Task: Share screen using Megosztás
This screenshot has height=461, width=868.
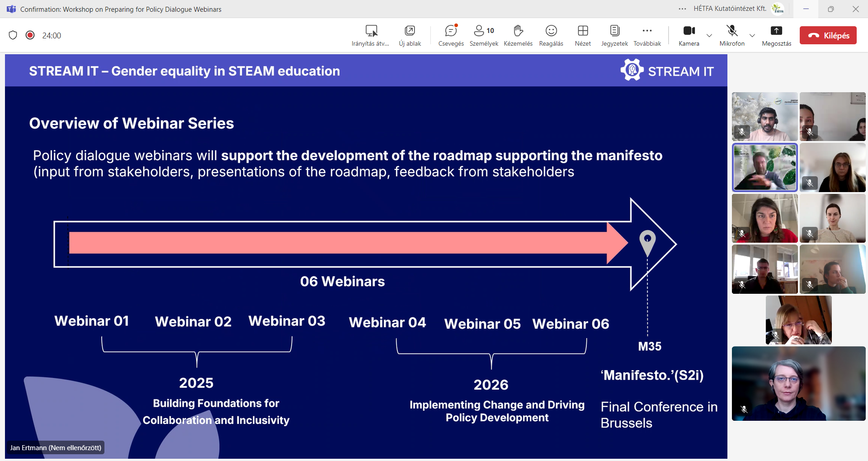Action: pyautogui.click(x=776, y=35)
